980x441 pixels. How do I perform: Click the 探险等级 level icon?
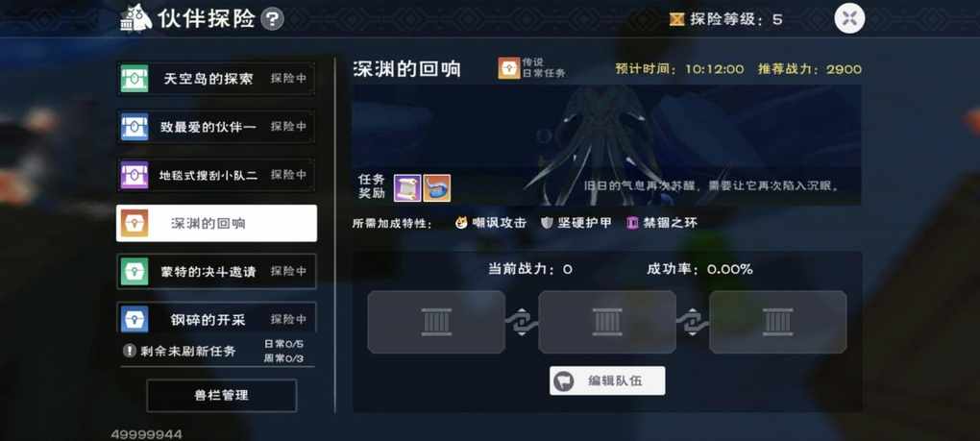(x=677, y=19)
